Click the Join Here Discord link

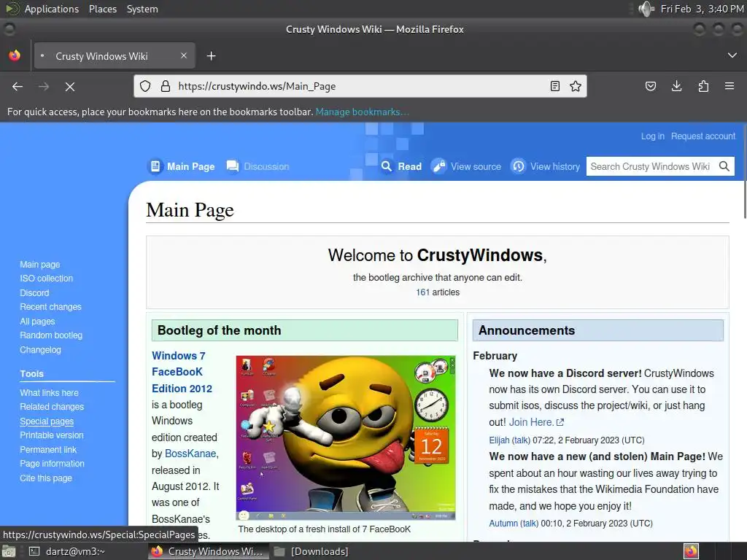click(x=536, y=422)
